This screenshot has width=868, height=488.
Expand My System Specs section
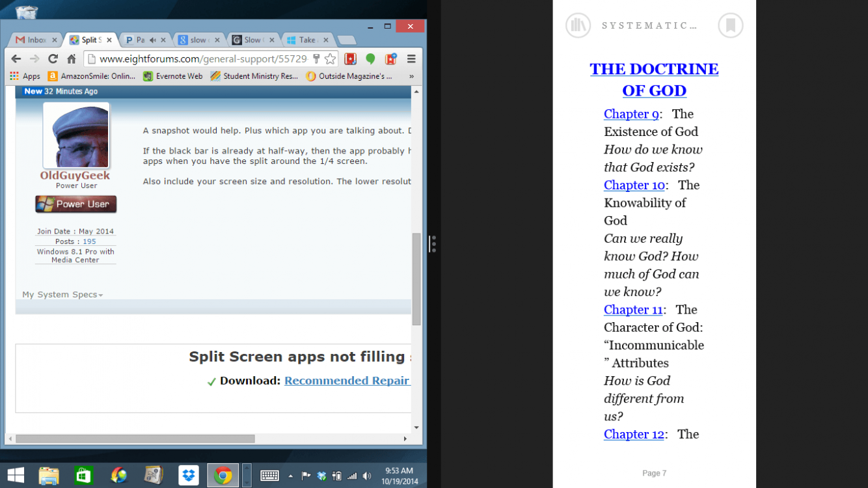click(x=62, y=295)
